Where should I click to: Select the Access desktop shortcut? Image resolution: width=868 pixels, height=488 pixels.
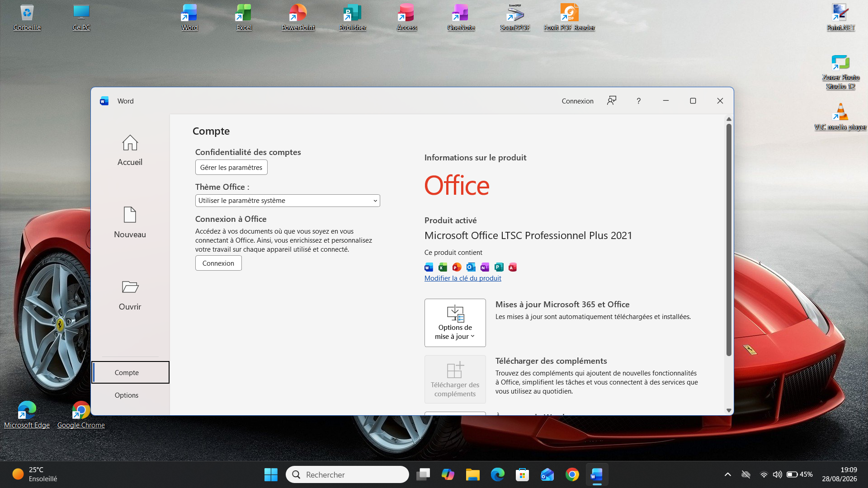(x=407, y=17)
